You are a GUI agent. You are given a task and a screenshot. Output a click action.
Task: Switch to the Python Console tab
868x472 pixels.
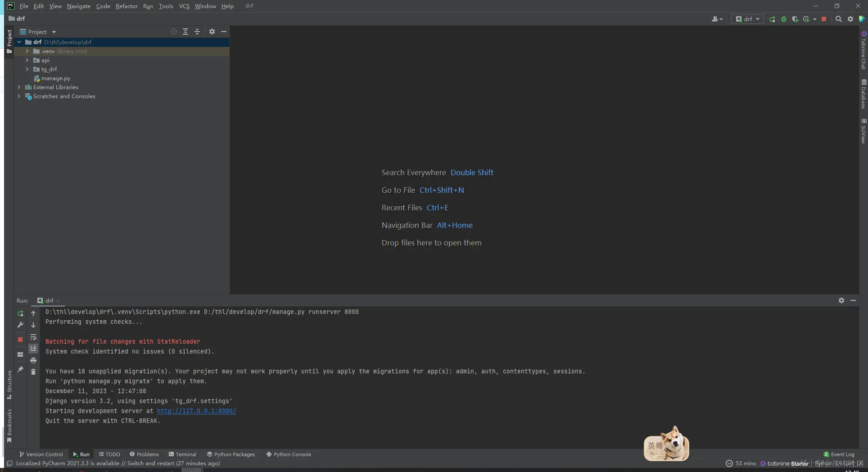pyautogui.click(x=289, y=454)
